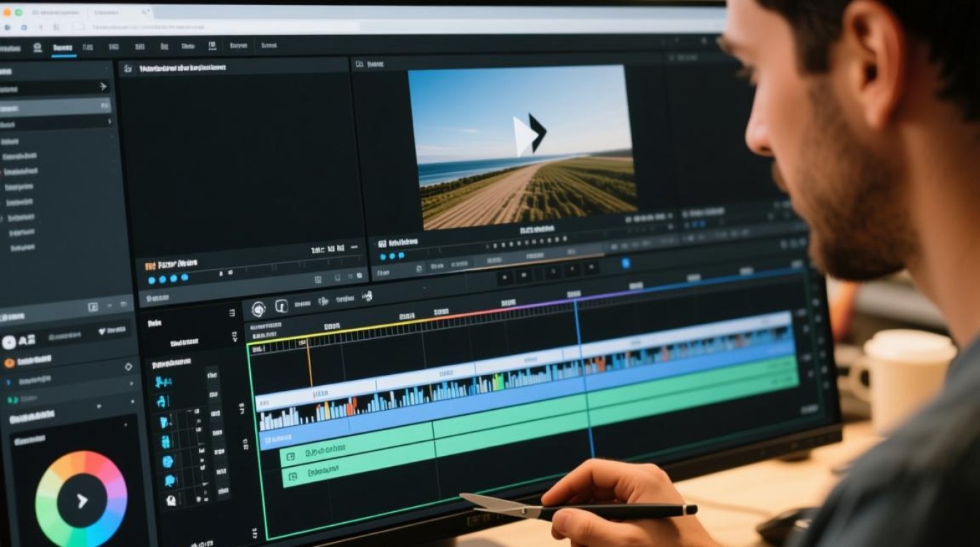The height and width of the screenshot is (547, 980).
Task: Open the blue-underlined tab in the top bar
Action: pos(63,48)
